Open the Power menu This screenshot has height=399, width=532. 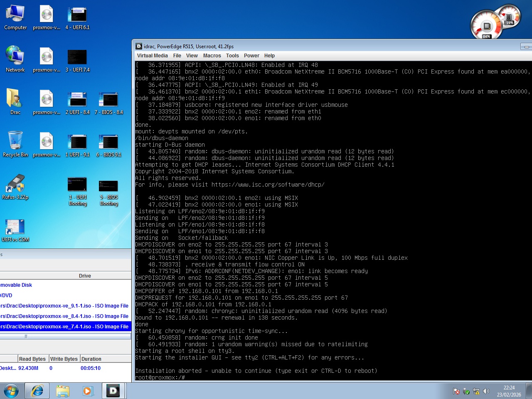point(251,56)
